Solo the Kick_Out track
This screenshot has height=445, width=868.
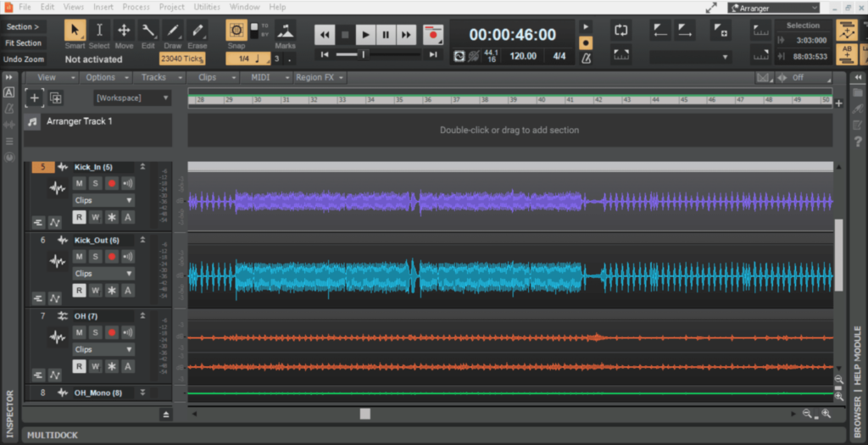95,257
